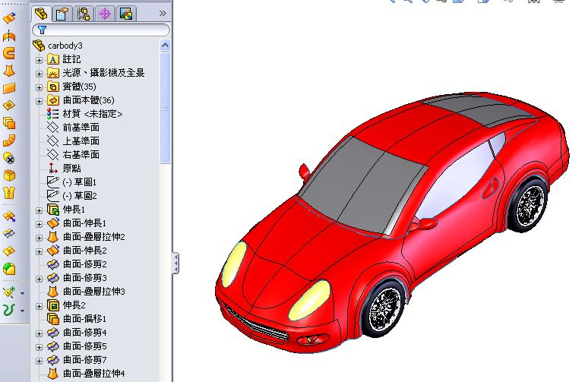Click the filter funnel icon
588x382 pixels.
42,30
